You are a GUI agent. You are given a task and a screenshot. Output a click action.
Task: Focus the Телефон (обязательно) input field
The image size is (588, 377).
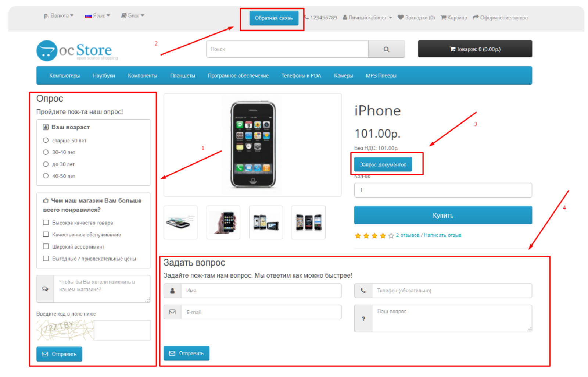[452, 291]
